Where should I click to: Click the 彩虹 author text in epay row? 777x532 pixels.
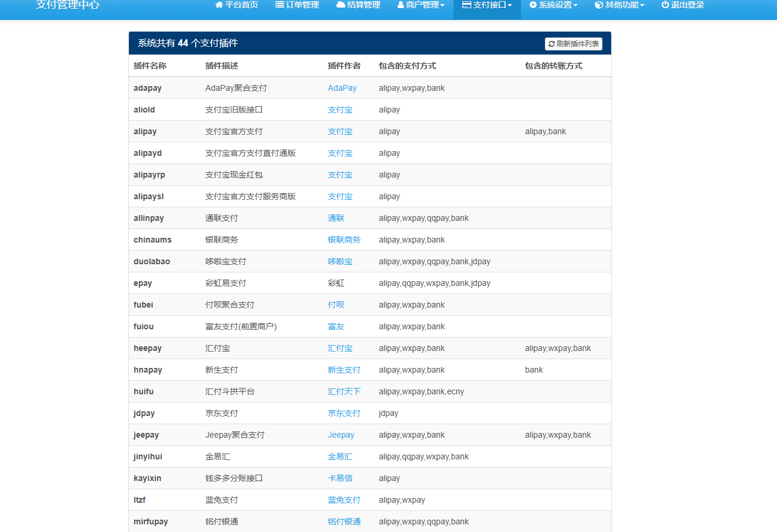tap(336, 283)
